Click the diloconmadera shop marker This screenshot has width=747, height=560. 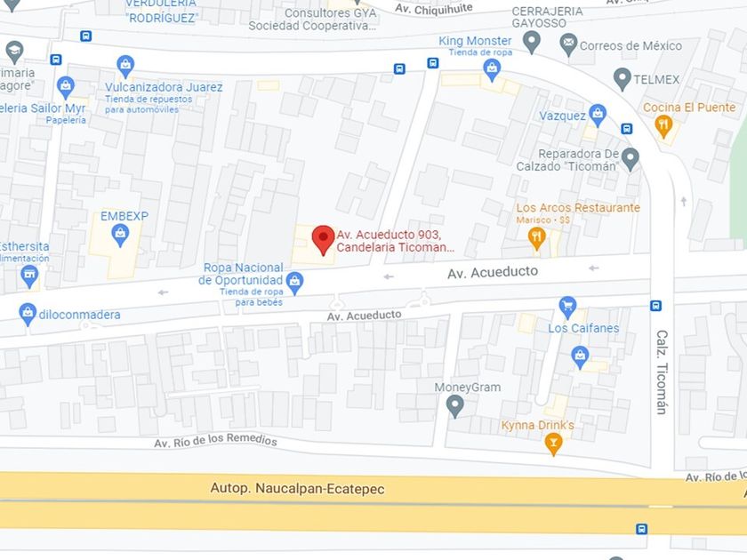(28, 315)
